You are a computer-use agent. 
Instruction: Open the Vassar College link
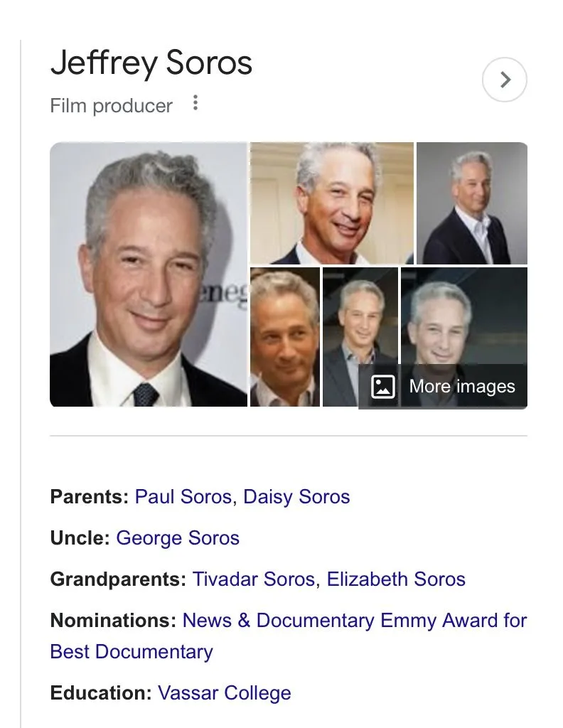(x=225, y=692)
